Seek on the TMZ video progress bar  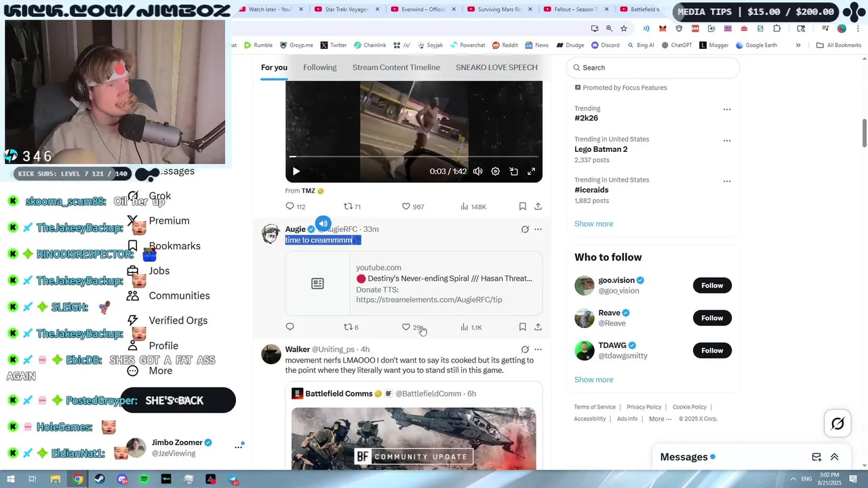point(414,157)
